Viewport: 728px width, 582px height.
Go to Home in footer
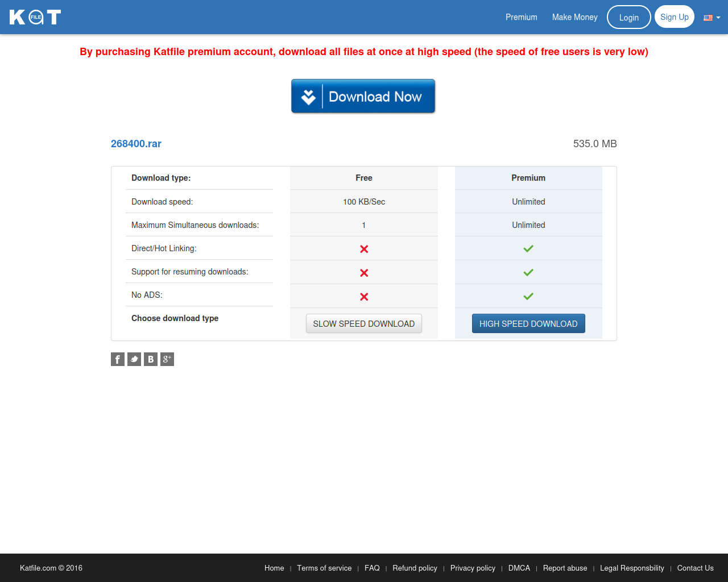(x=274, y=568)
